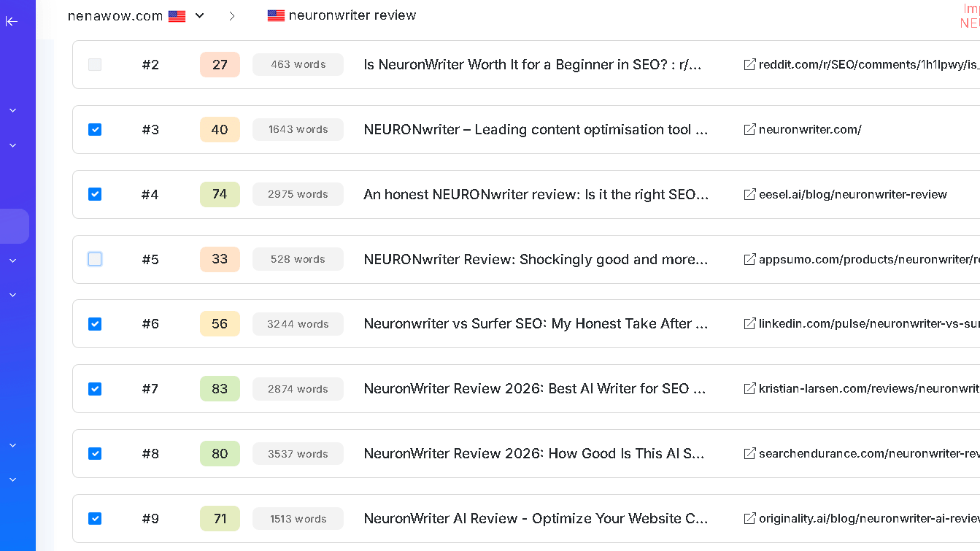Click the external-link icon beside neuronwriter.com/

[749, 129]
